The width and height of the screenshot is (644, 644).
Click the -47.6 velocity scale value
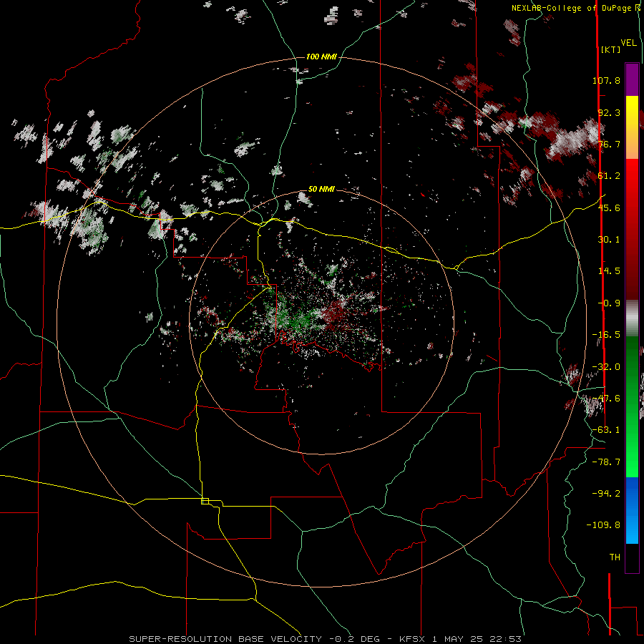tap(606, 399)
